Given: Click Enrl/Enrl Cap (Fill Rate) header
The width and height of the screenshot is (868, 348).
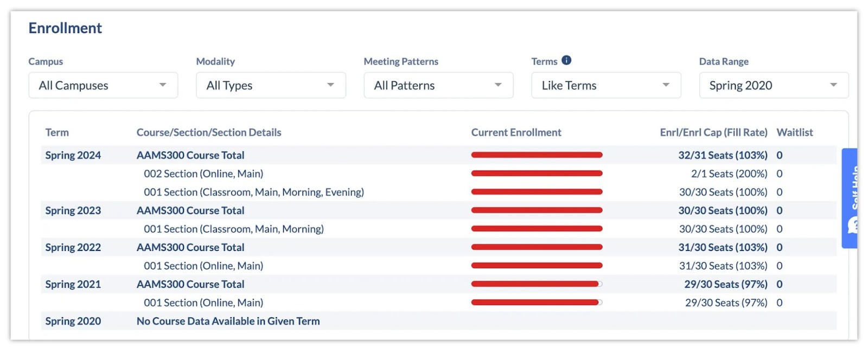Looking at the screenshot, I should pos(713,132).
